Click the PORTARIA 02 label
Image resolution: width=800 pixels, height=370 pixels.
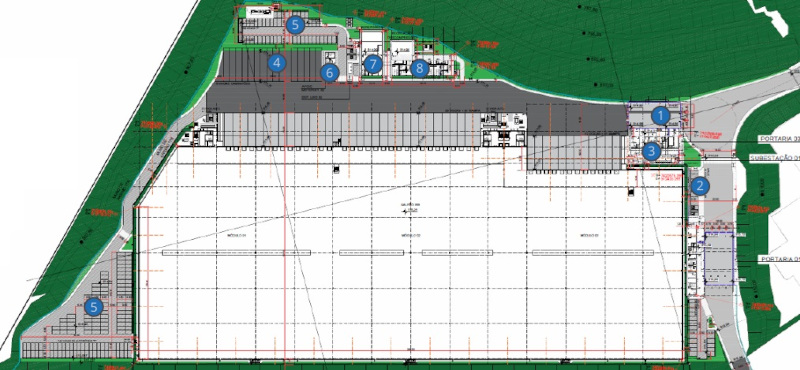pyautogui.click(x=779, y=138)
